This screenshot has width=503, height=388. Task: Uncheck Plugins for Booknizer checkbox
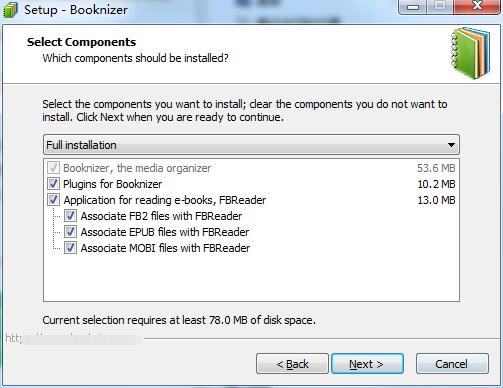click(53, 184)
